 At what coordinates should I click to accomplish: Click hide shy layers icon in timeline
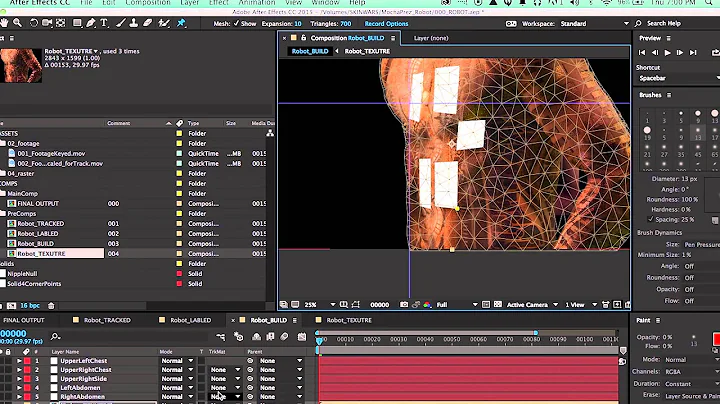[256, 337]
